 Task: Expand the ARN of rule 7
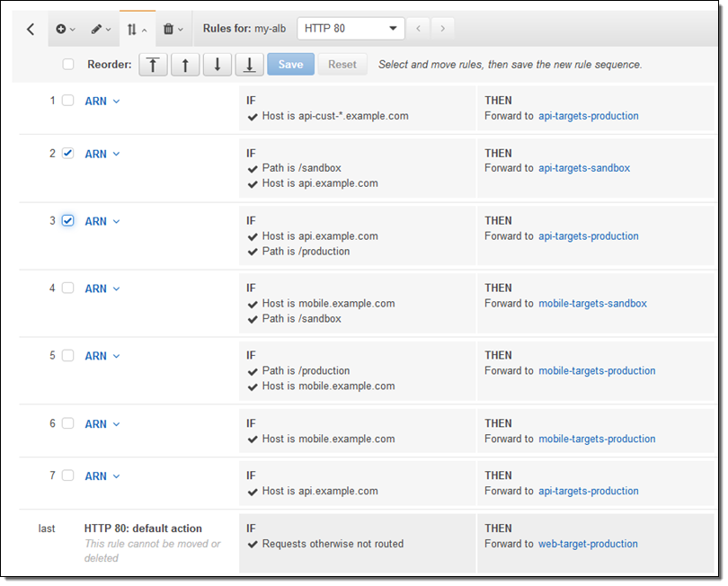102,476
